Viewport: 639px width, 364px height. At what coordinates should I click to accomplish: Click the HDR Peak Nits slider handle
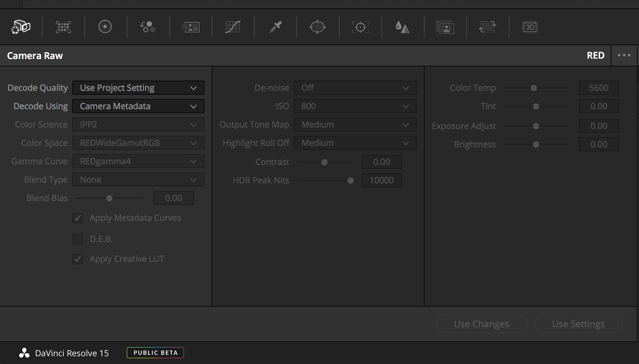[x=351, y=181]
